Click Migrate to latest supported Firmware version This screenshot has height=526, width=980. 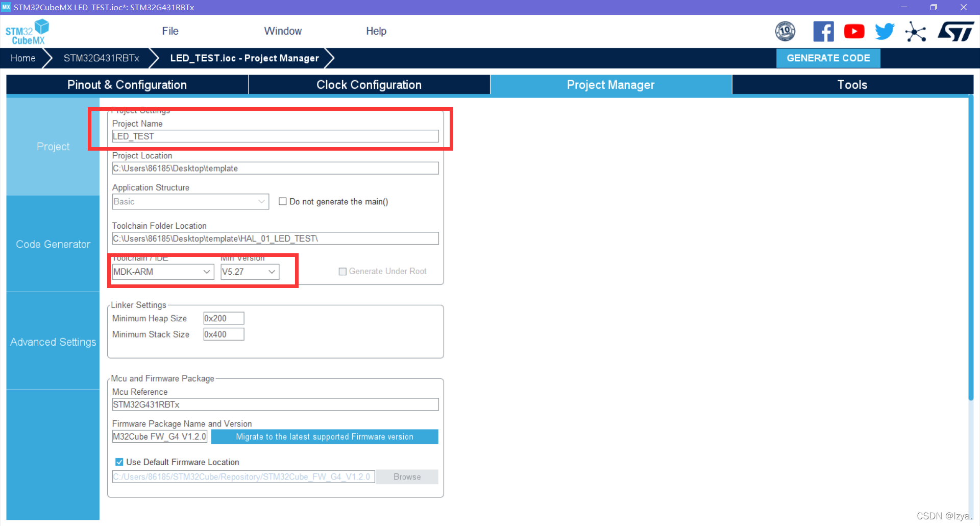325,437
